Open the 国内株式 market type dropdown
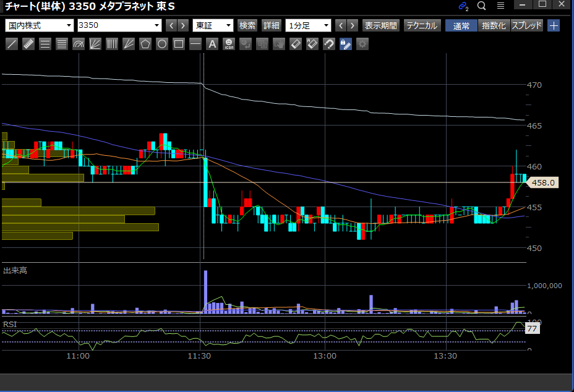 point(40,26)
